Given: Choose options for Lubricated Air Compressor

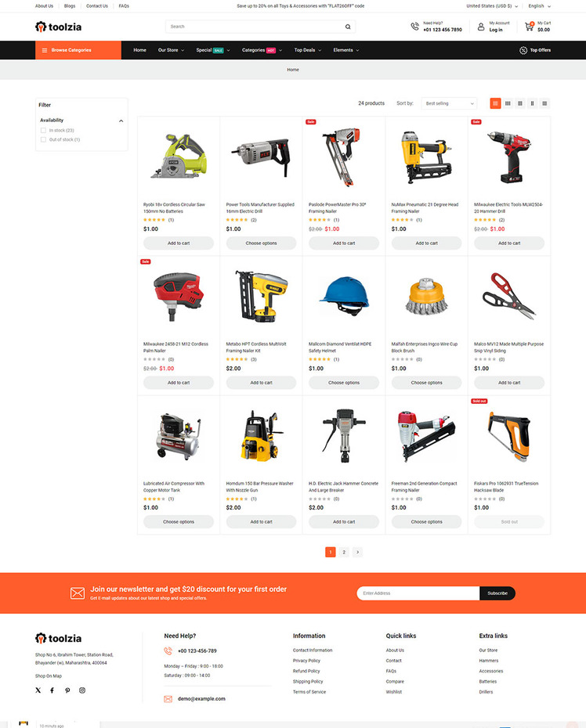Looking at the screenshot, I should coord(179,522).
